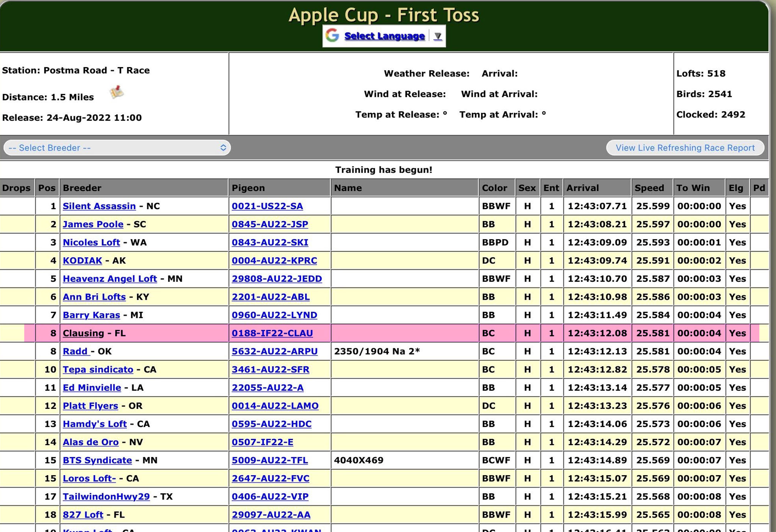The width and height of the screenshot is (776, 532).
Task: Open breeder link Ed Minvielle
Action: [92, 388]
